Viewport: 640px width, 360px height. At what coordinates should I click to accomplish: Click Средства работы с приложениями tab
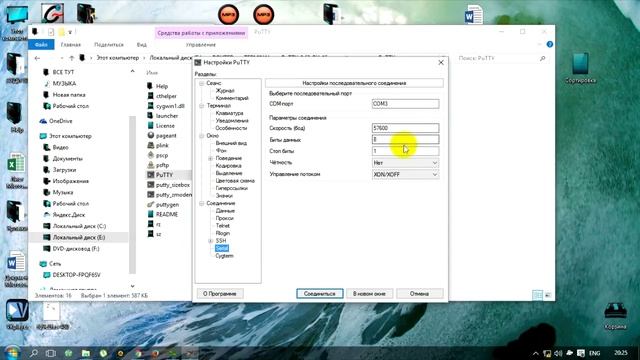click(x=201, y=33)
